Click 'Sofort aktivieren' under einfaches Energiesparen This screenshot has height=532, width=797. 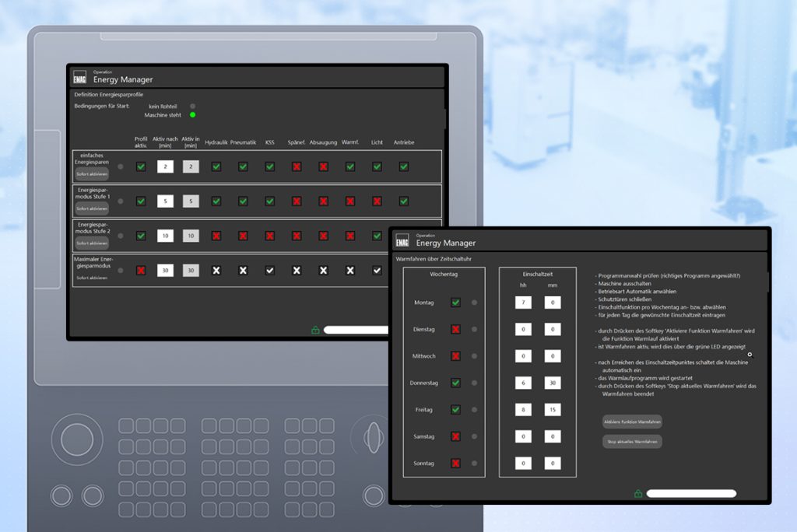coord(92,175)
